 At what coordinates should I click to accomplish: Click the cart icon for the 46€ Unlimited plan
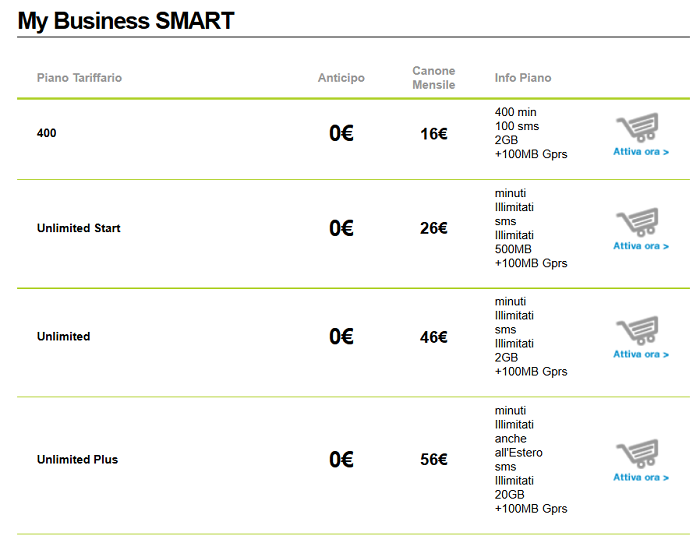(x=638, y=330)
